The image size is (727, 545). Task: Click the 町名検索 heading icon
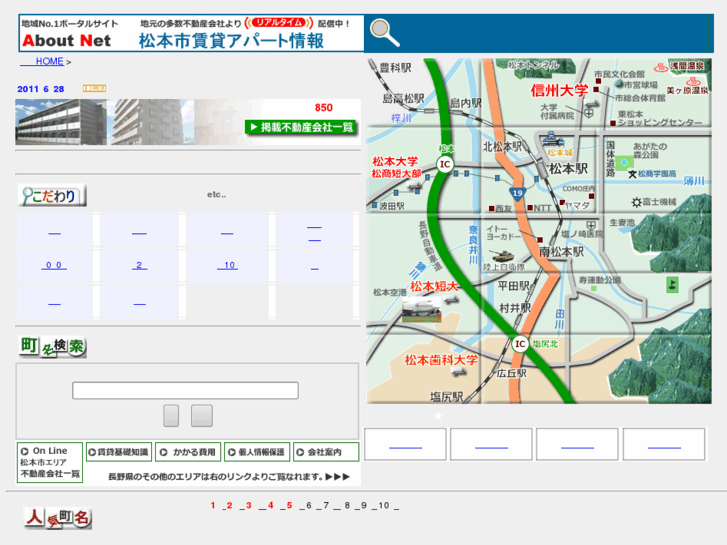click(52, 346)
